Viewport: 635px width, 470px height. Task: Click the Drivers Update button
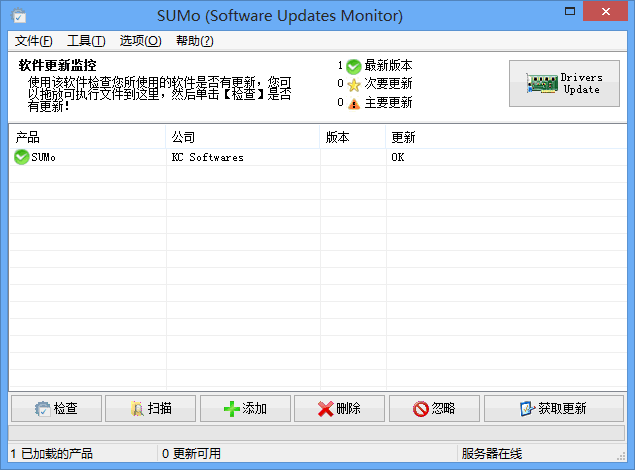point(564,84)
